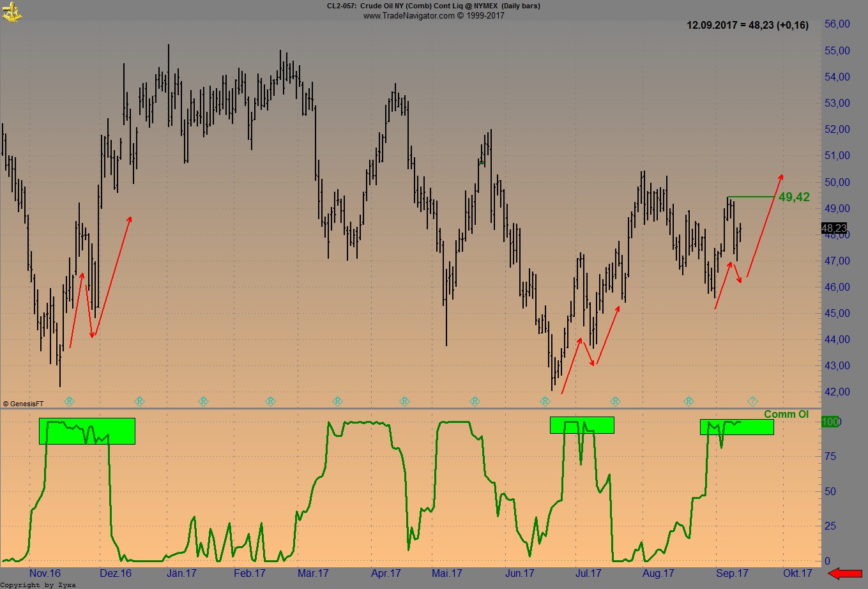Click the rollover diamond beneath Jun.17
The height and width of the screenshot is (589, 868).
pos(545,401)
